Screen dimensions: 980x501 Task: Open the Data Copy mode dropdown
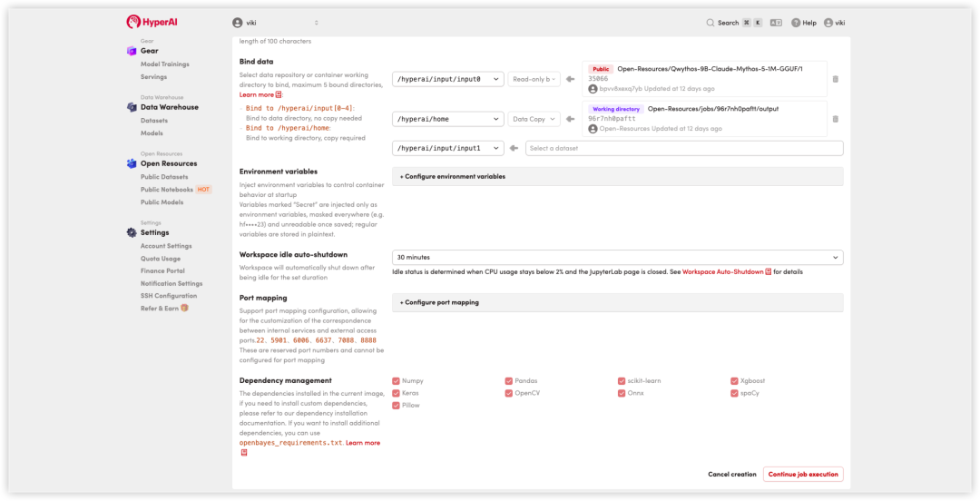coord(534,119)
